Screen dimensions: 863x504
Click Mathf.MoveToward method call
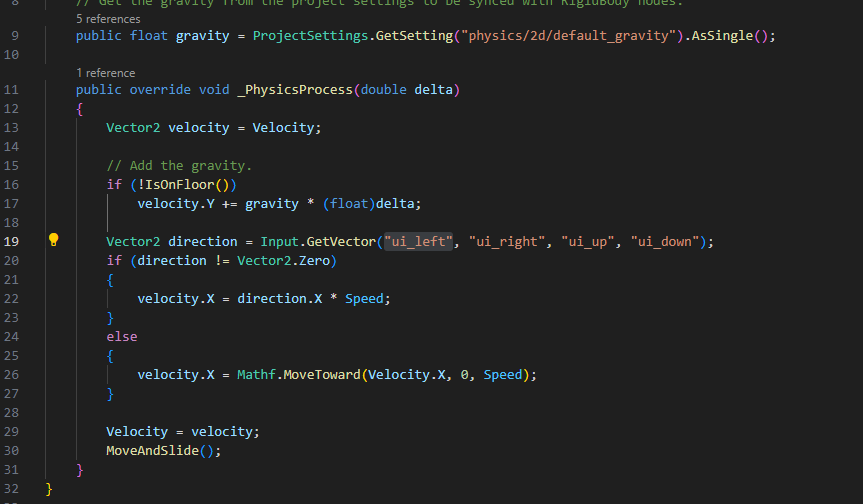(299, 375)
